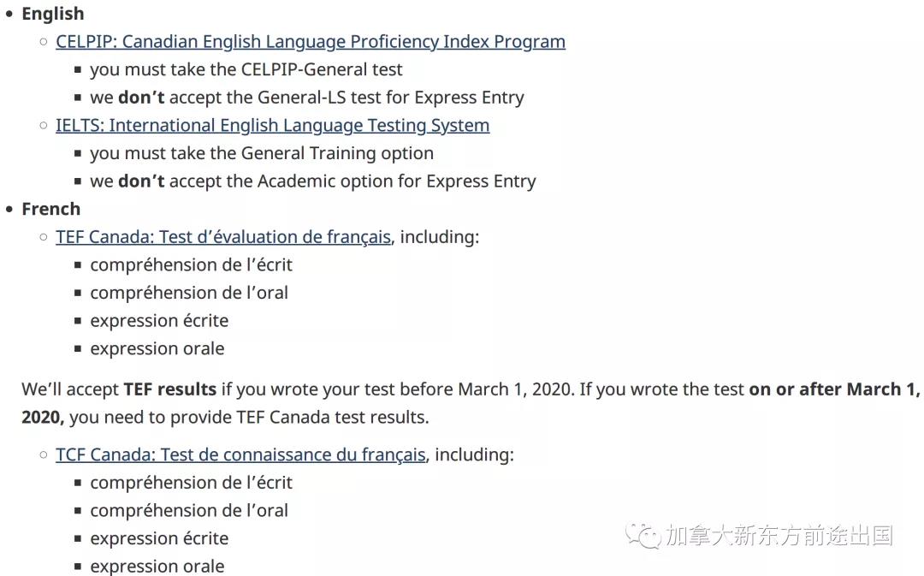Click 'expression orale' under TEF Canada
This screenshot has height=576, width=924.
click(x=157, y=348)
